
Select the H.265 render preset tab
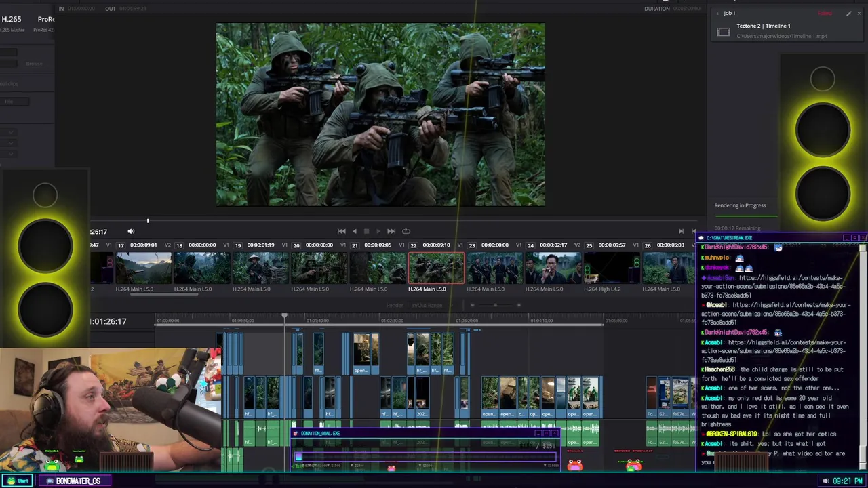[12, 20]
